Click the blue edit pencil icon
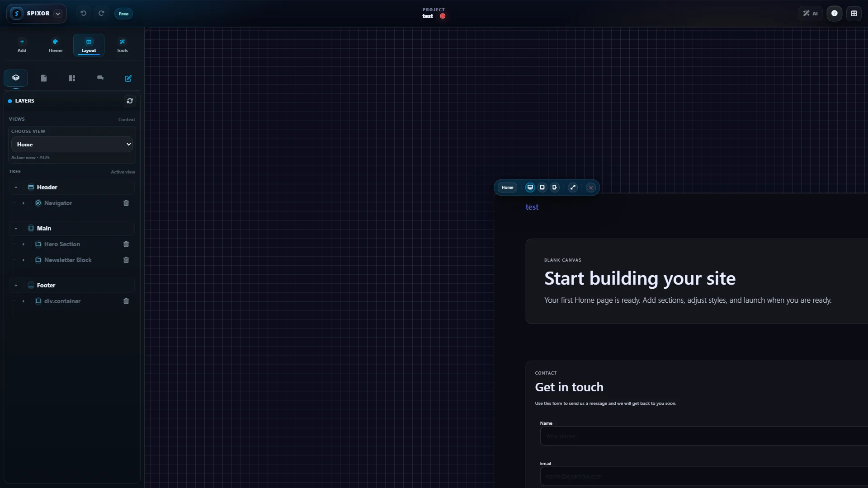Screen dimensions: 868x488 128,78
